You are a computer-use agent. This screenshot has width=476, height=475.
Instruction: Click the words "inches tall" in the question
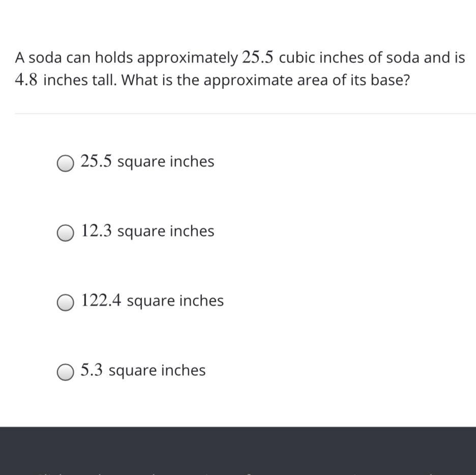[x=81, y=80]
